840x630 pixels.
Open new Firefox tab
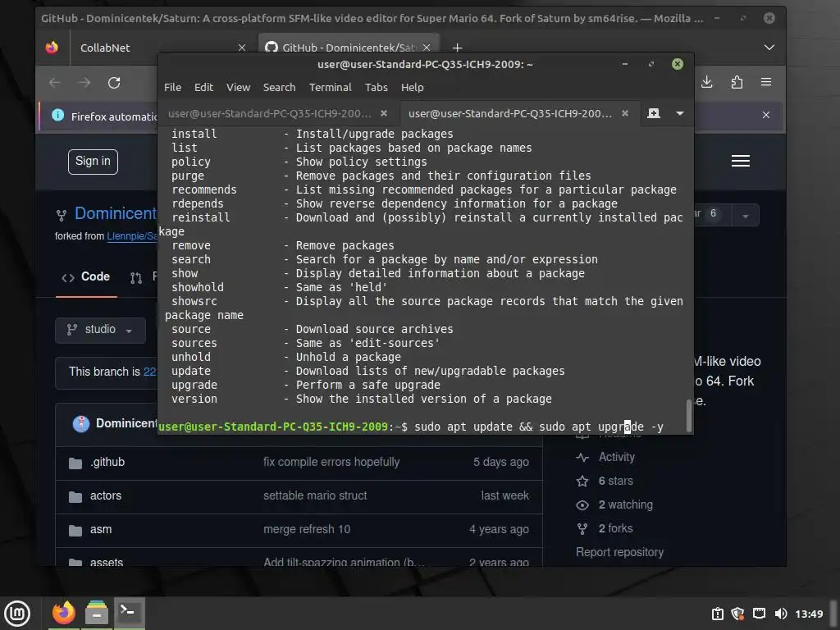tap(457, 48)
